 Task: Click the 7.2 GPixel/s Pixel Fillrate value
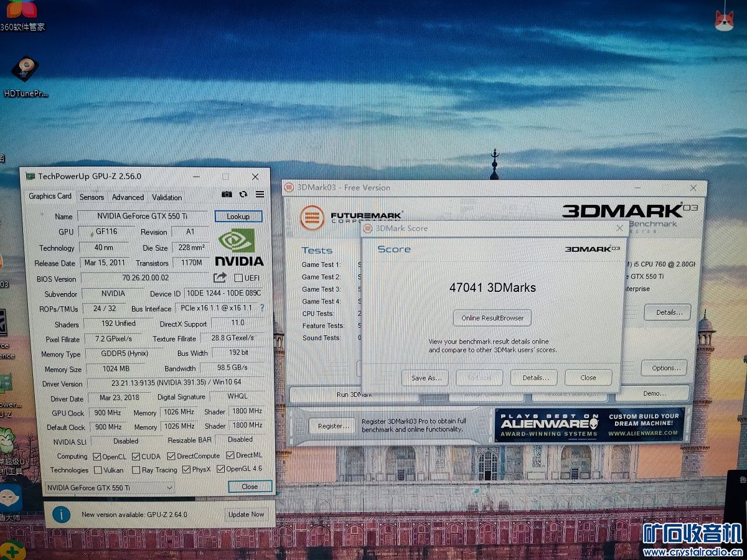tap(115, 339)
